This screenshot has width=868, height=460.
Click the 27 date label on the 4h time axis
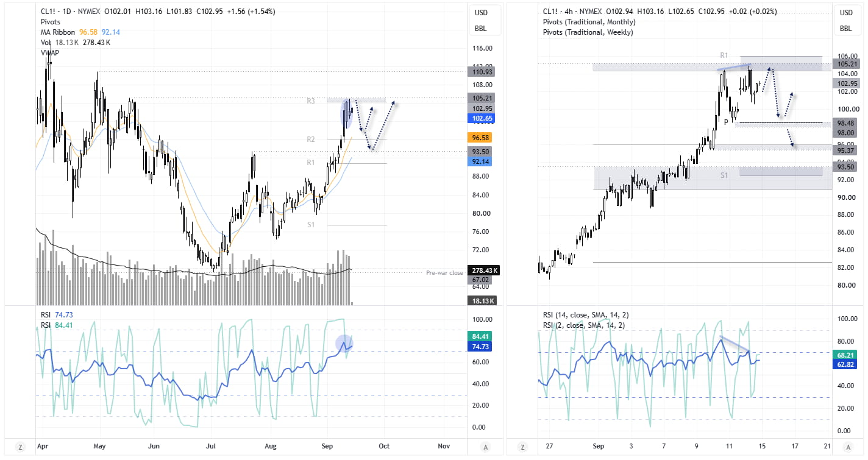[x=549, y=446]
